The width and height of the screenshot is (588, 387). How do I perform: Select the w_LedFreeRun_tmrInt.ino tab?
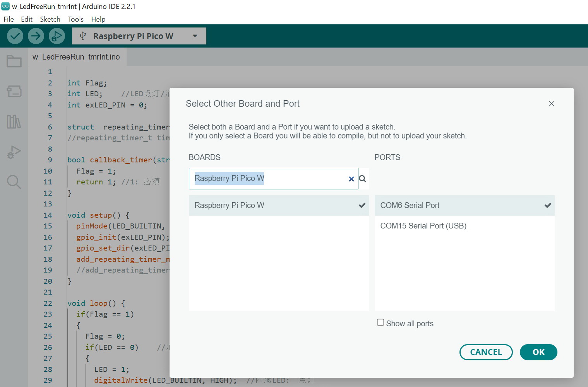(76, 57)
